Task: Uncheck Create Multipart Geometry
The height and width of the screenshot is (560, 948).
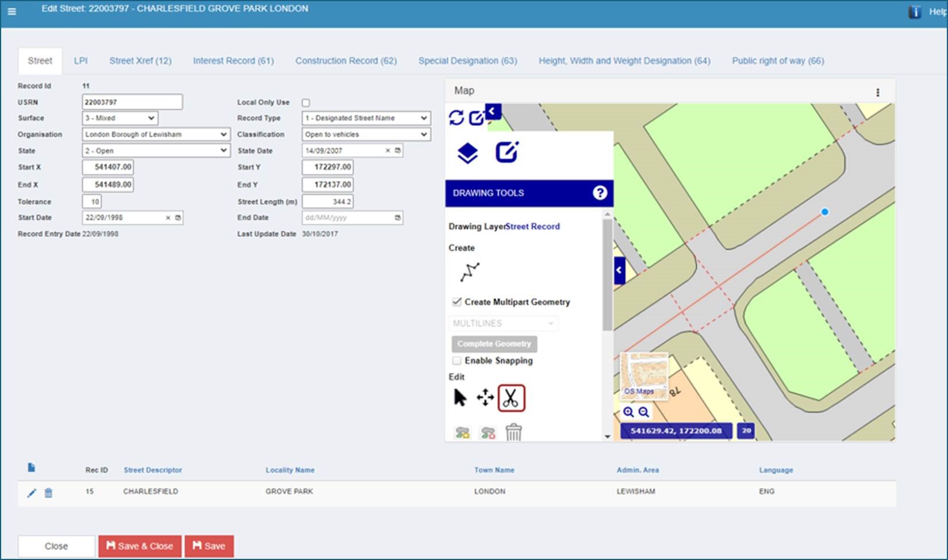Action: click(457, 302)
